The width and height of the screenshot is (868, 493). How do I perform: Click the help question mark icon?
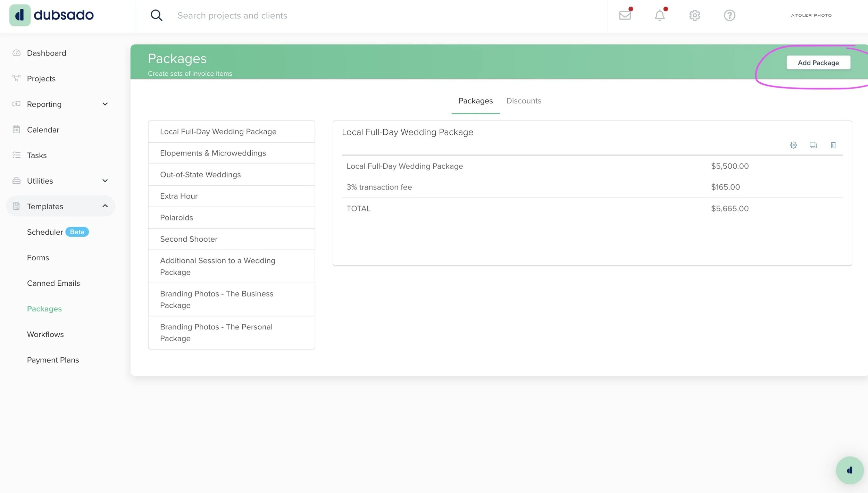point(729,15)
